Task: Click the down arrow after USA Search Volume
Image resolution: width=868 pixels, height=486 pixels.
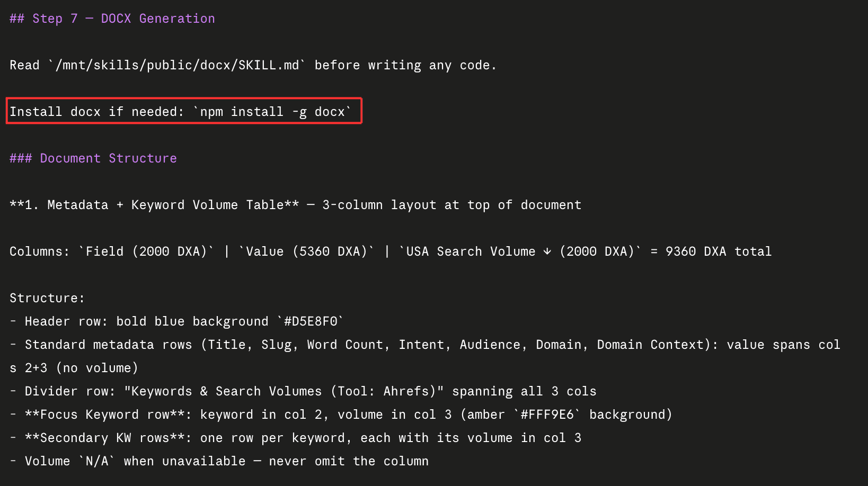Action: pyautogui.click(x=547, y=251)
